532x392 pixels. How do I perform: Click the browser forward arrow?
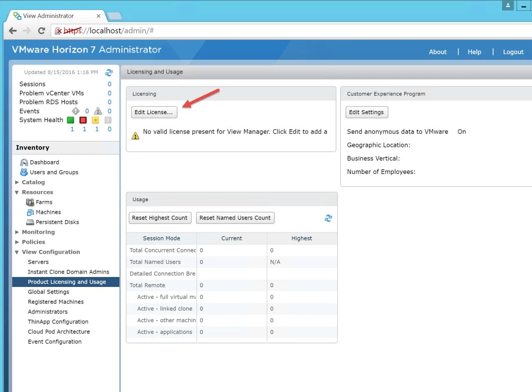tap(27, 31)
